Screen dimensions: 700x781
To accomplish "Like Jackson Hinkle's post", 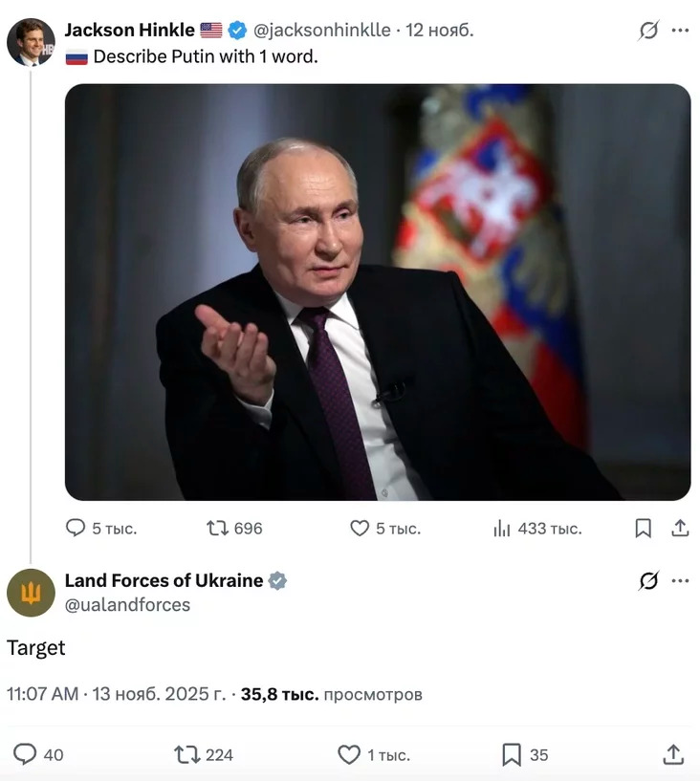I will coord(360,528).
